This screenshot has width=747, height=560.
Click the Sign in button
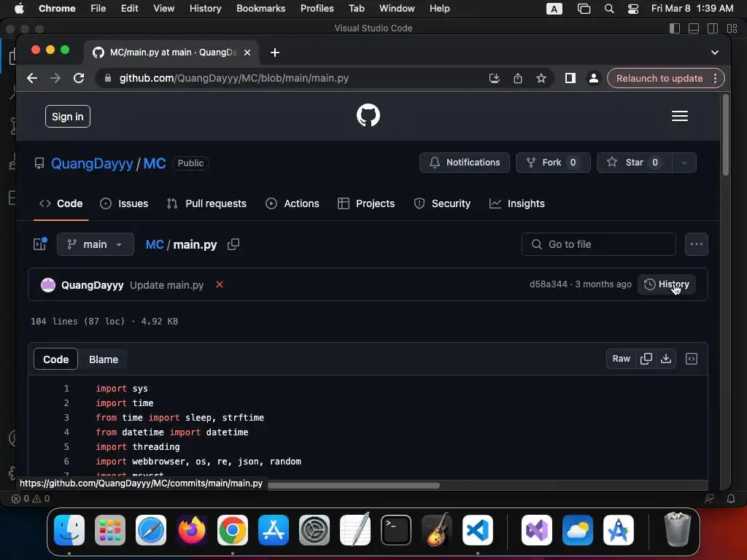pos(68,117)
